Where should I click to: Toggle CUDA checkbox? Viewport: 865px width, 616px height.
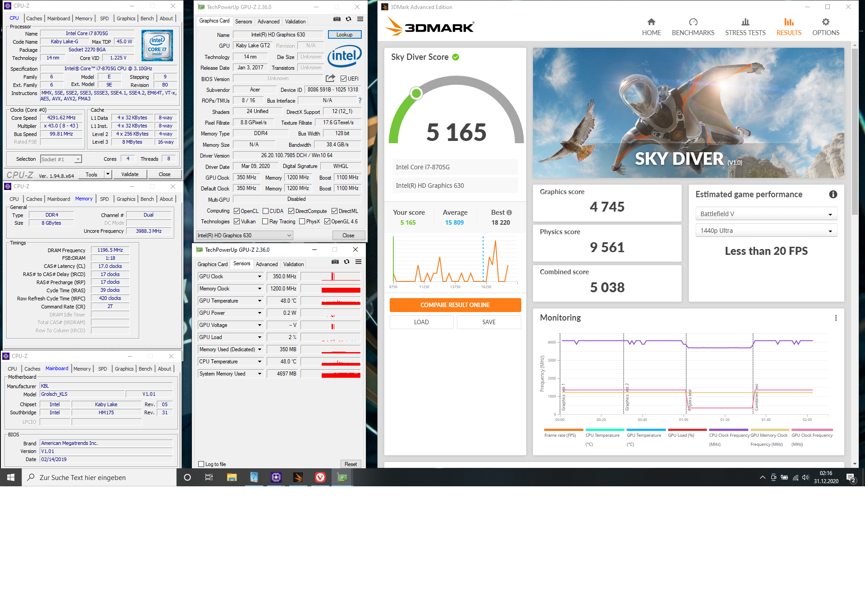[x=266, y=211]
